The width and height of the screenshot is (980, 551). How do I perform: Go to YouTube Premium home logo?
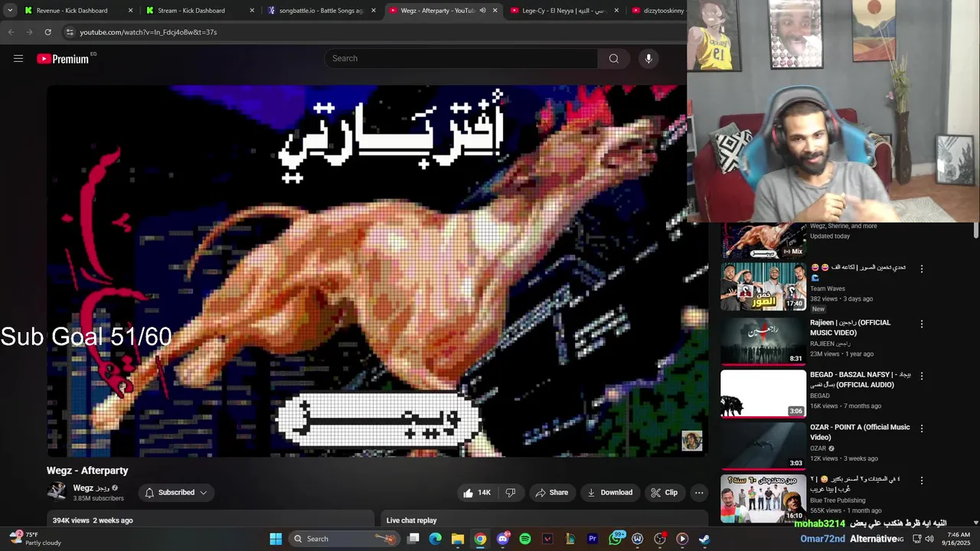coord(63,59)
